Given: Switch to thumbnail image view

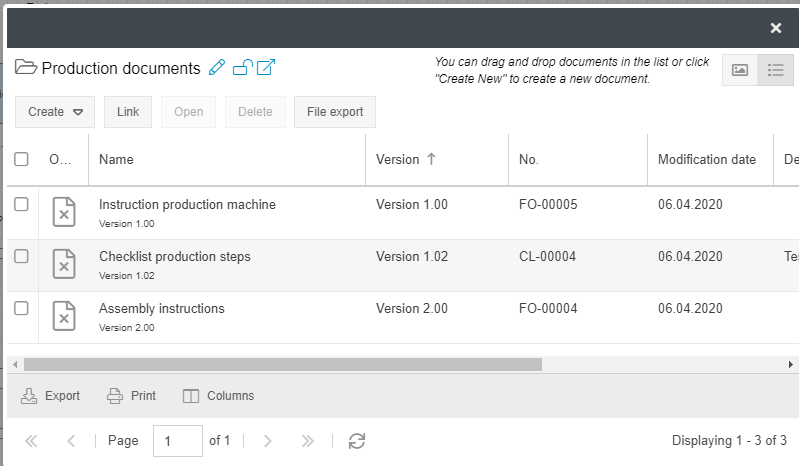Looking at the screenshot, I should [x=740, y=70].
